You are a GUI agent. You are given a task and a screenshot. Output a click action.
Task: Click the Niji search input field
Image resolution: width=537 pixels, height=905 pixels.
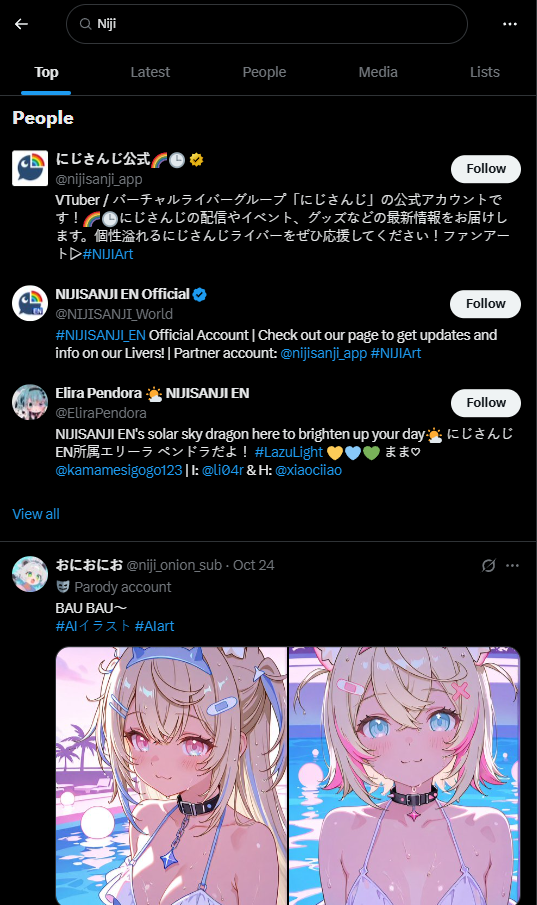(x=267, y=24)
